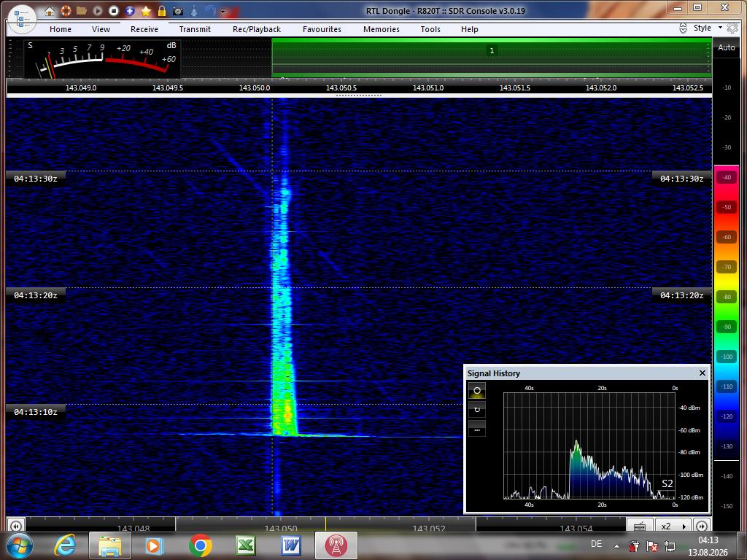This screenshot has height=560, width=747.
Task: Click the -80 green color scale level
Action: pyautogui.click(x=727, y=297)
